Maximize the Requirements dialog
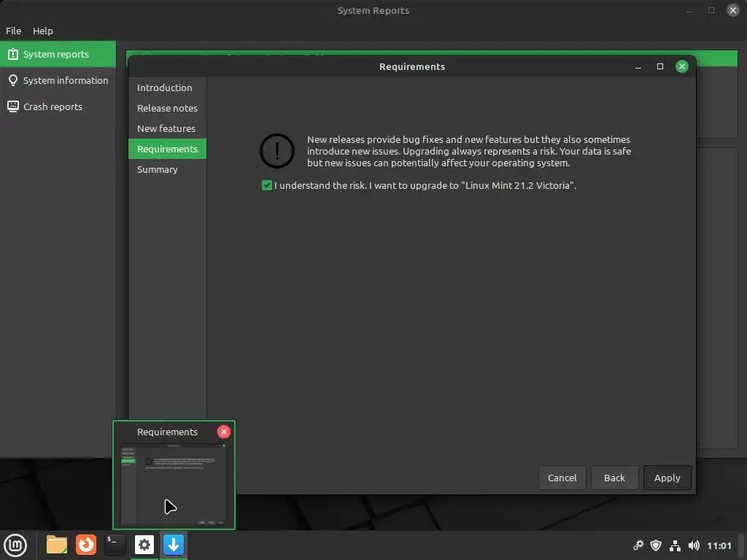The width and height of the screenshot is (747, 560). coord(659,66)
